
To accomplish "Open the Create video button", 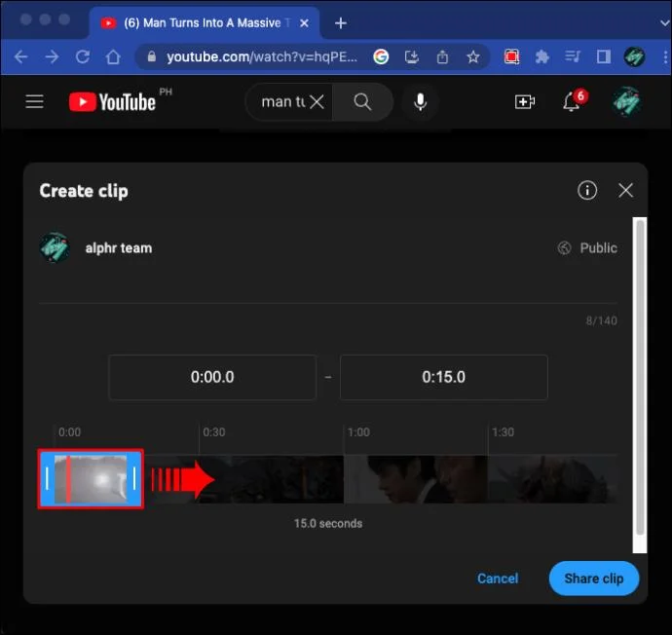I will [x=525, y=102].
